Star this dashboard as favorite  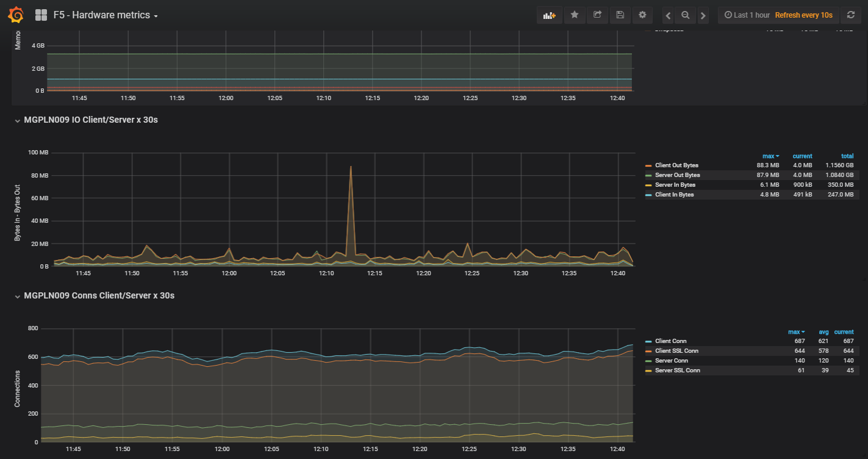click(x=575, y=15)
